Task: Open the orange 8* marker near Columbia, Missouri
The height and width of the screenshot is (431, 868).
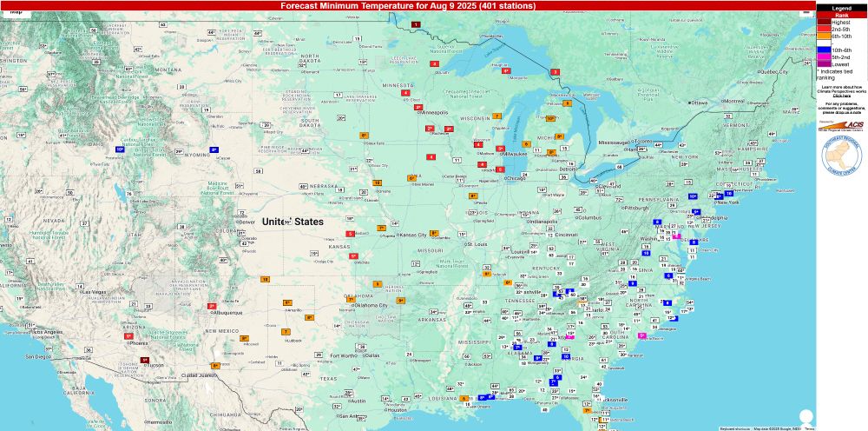Action: 434,233
